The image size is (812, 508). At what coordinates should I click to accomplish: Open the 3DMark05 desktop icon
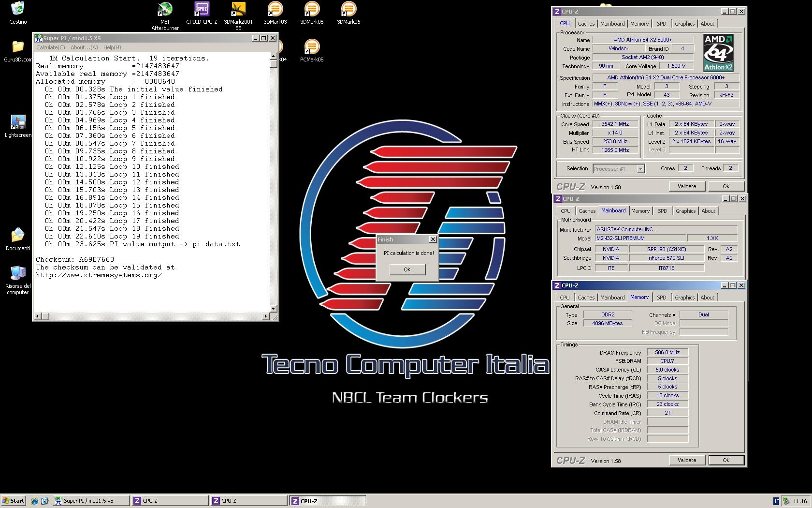(312, 13)
